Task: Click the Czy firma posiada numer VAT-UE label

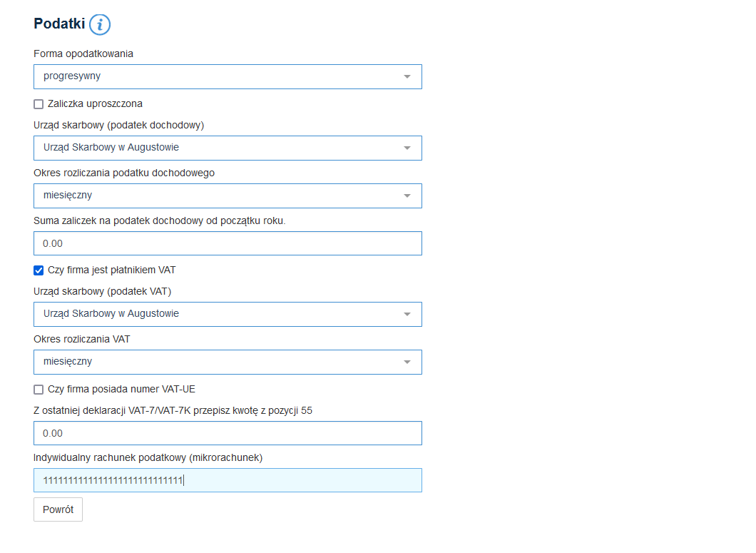Action: (121, 390)
